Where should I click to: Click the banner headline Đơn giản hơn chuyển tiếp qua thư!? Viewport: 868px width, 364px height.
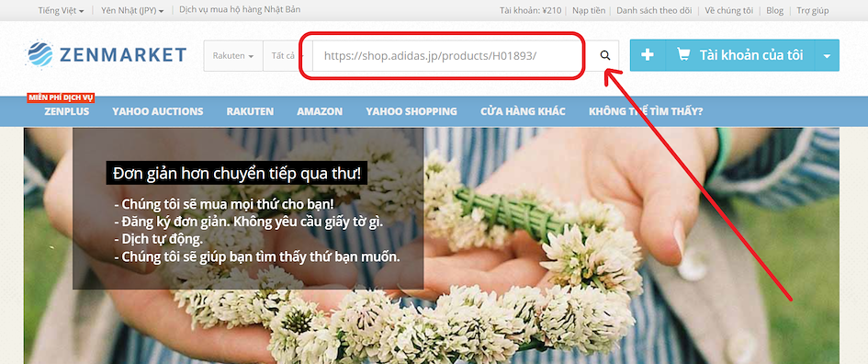click(x=237, y=174)
